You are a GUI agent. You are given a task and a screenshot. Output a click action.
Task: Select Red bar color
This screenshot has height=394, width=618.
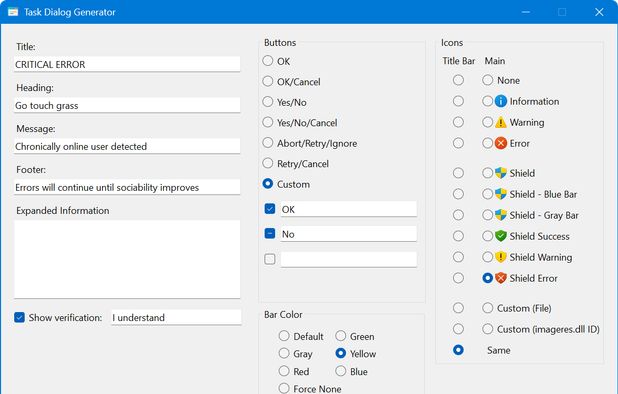(284, 371)
